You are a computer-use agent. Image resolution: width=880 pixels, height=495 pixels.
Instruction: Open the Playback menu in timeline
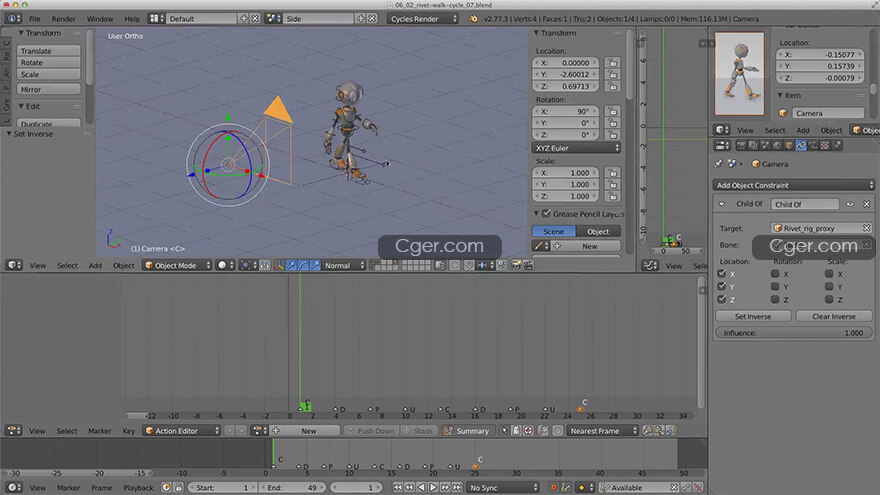138,487
